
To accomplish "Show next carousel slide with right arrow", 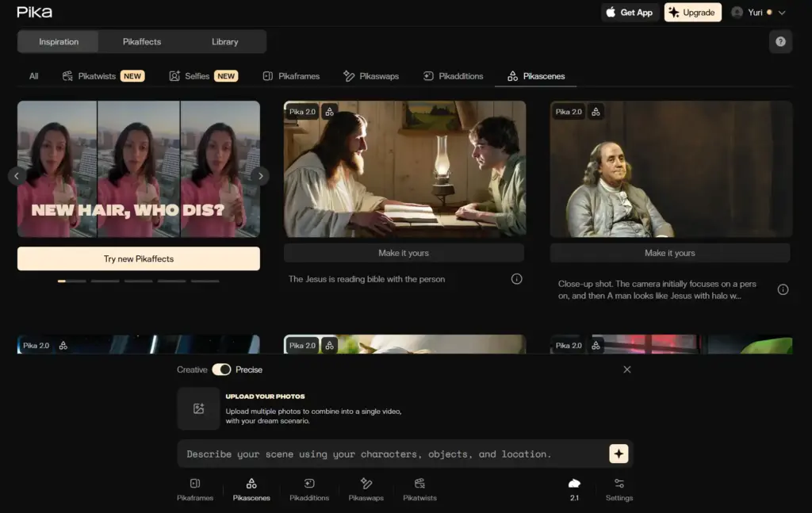I will 260,176.
